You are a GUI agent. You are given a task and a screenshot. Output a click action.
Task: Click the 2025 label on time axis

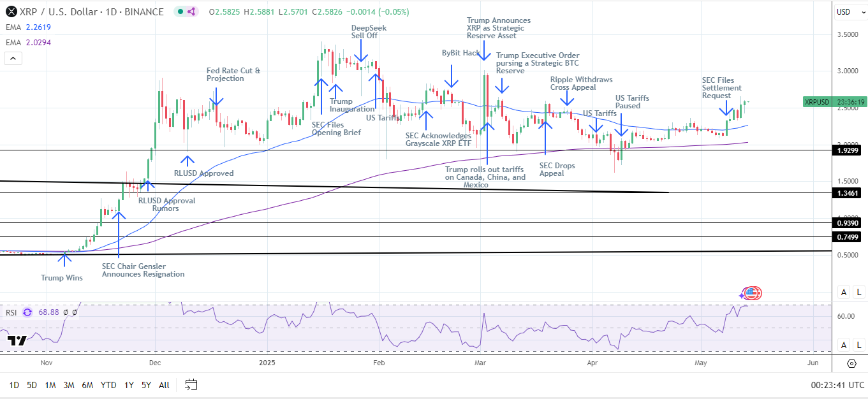coord(268,363)
